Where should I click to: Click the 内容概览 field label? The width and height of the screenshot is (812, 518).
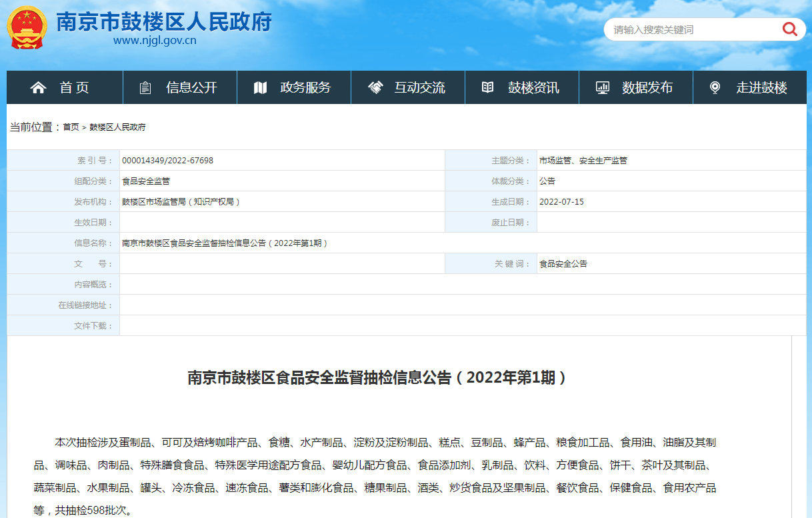point(94,285)
